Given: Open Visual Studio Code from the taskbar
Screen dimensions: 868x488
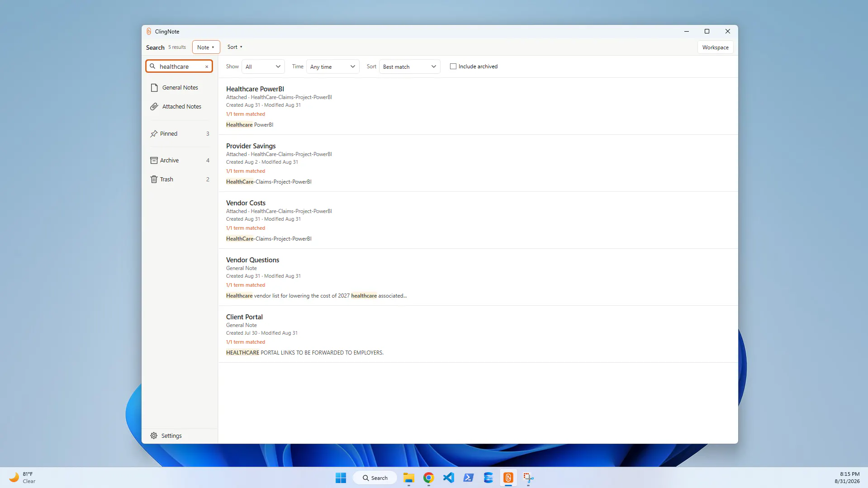Looking at the screenshot, I should click(449, 478).
